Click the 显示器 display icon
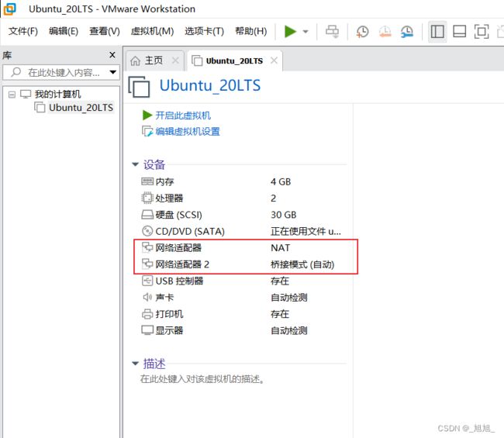Image resolution: width=504 pixels, height=438 pixels. point(147,330)
